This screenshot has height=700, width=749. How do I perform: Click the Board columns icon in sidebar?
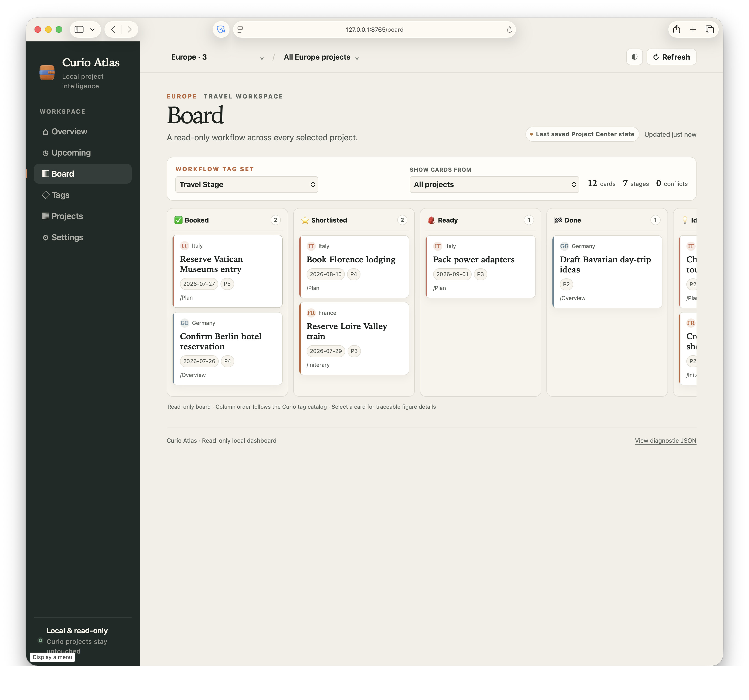click(x=46, y=174)
